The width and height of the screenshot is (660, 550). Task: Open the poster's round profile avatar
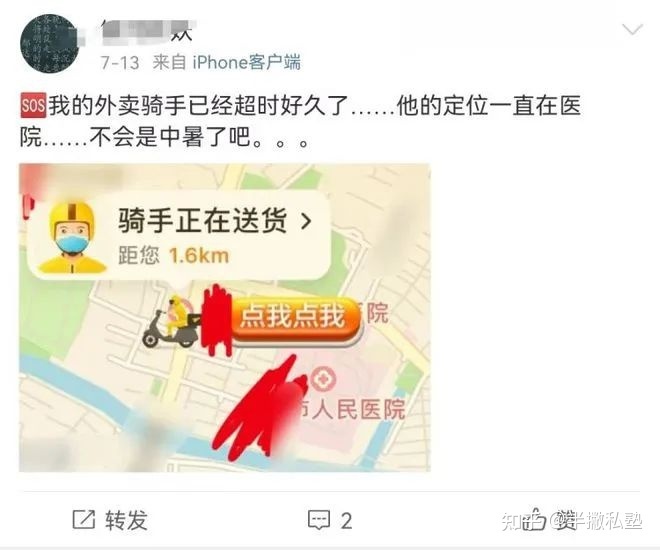[50, 43]
